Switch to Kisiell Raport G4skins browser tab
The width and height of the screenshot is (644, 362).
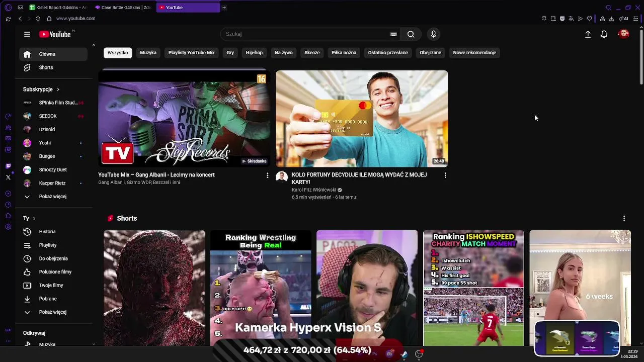click(x=58, y=8)
